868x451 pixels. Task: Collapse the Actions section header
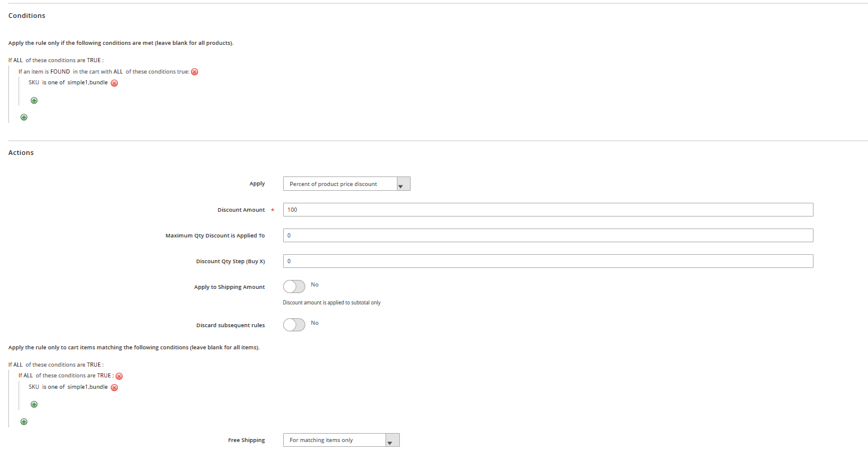click(x=21, y=153)
